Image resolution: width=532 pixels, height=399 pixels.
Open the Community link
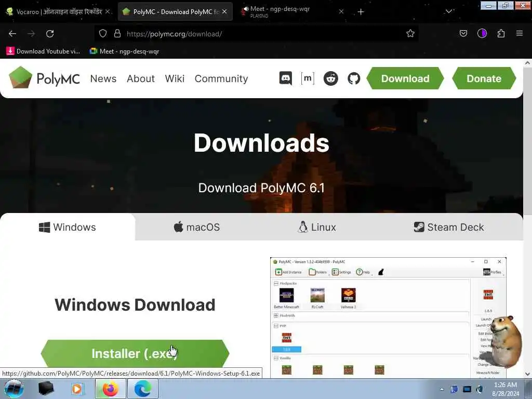(221, 78)
